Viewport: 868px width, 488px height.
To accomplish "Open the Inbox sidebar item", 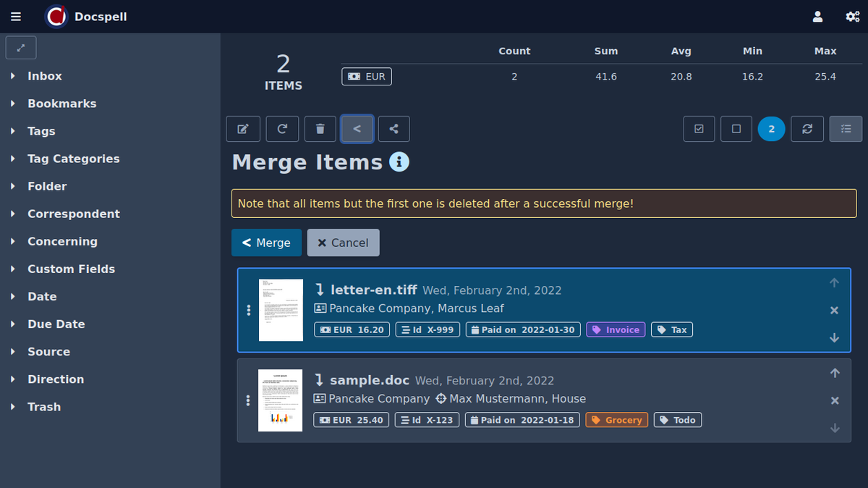I will point(45,76).
